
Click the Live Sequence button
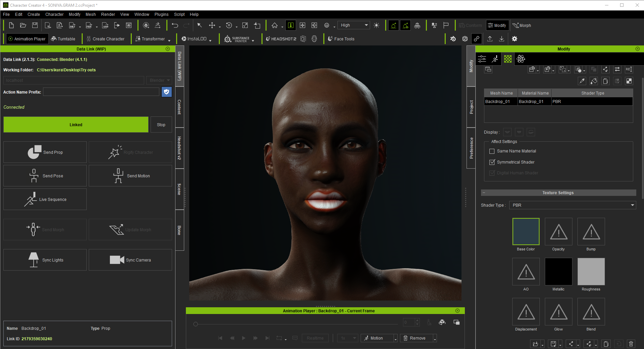[45, 199]
